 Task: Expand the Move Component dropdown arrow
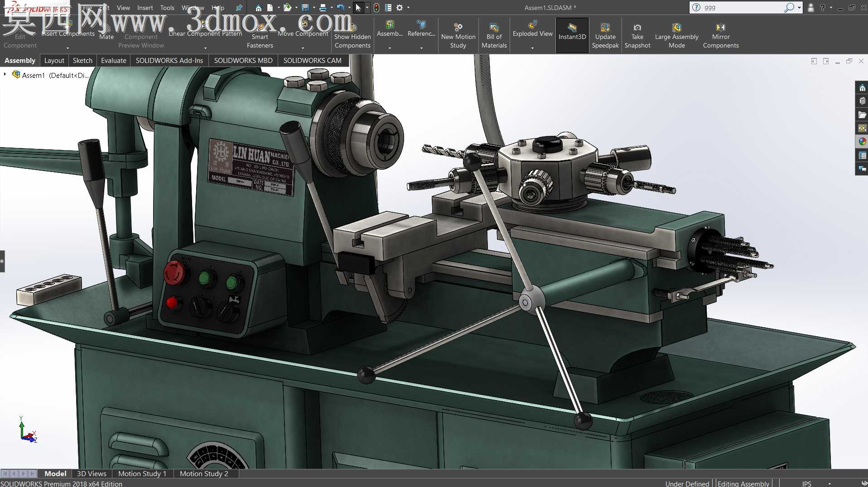point(303,48)
